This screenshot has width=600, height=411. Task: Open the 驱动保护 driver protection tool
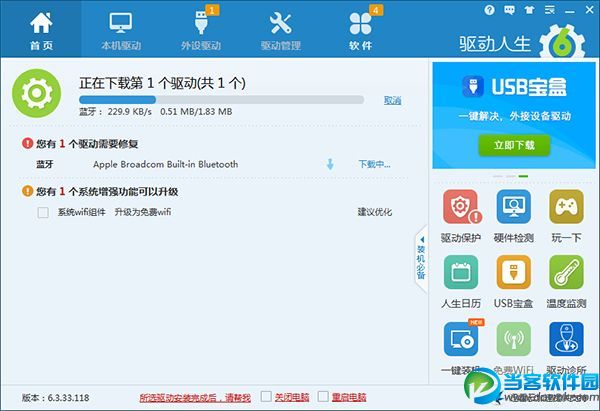pos(461,207)
